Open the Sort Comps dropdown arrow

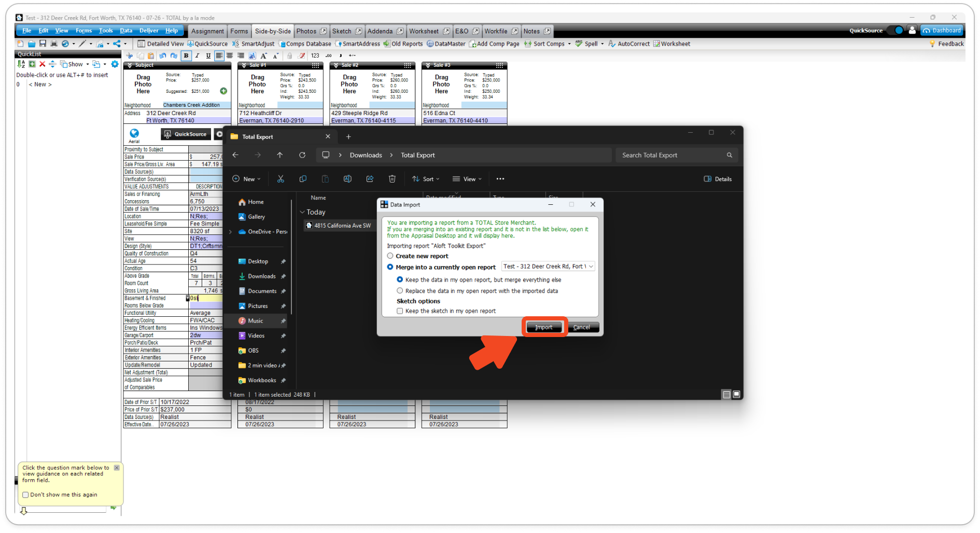click(569, 44)
